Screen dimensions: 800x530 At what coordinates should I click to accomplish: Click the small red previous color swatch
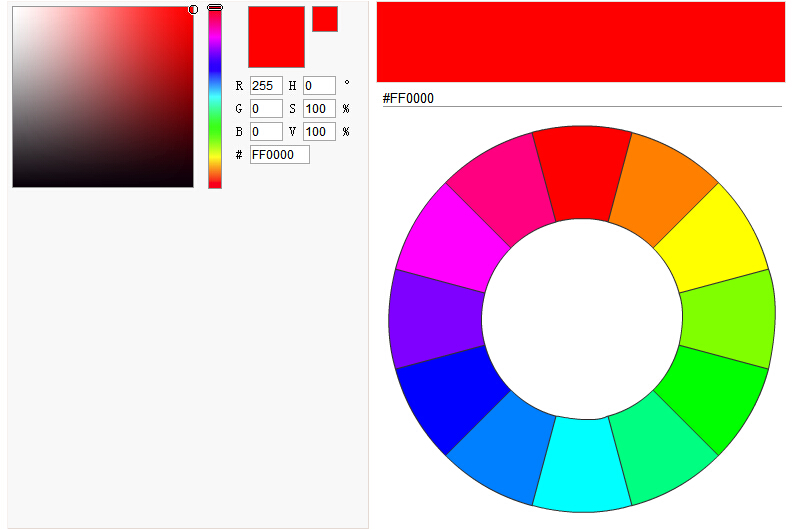pyautogui.click(x=325, y=19)
